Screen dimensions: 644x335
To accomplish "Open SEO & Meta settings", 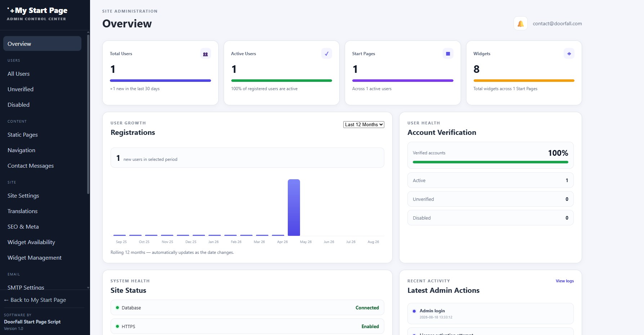I will coord(42,226).
